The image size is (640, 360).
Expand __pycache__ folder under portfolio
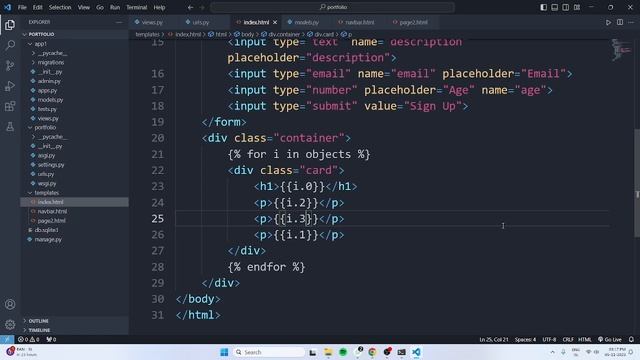click(75, 137)
